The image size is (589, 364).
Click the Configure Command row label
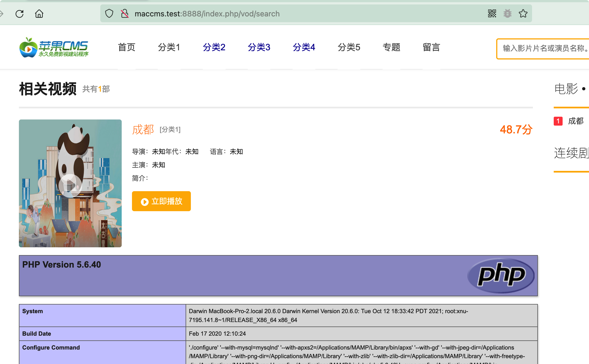coord(51,348)
